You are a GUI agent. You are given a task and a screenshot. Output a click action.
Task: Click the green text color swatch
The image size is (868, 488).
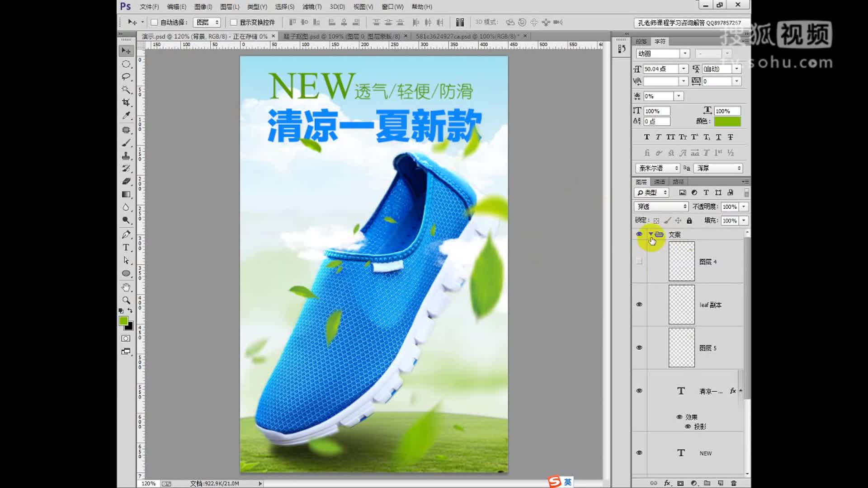727,121
